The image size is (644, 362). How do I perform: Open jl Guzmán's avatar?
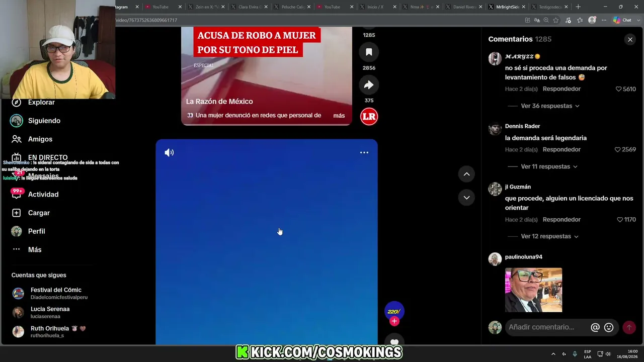pyautogui.click(x=495, y=189)
